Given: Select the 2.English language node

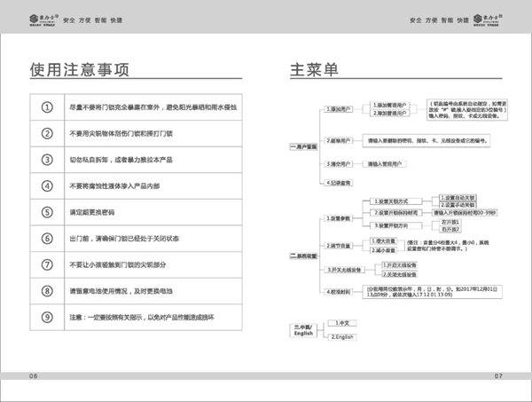Looking at the screenshot, I should click(x=342, y=337).
